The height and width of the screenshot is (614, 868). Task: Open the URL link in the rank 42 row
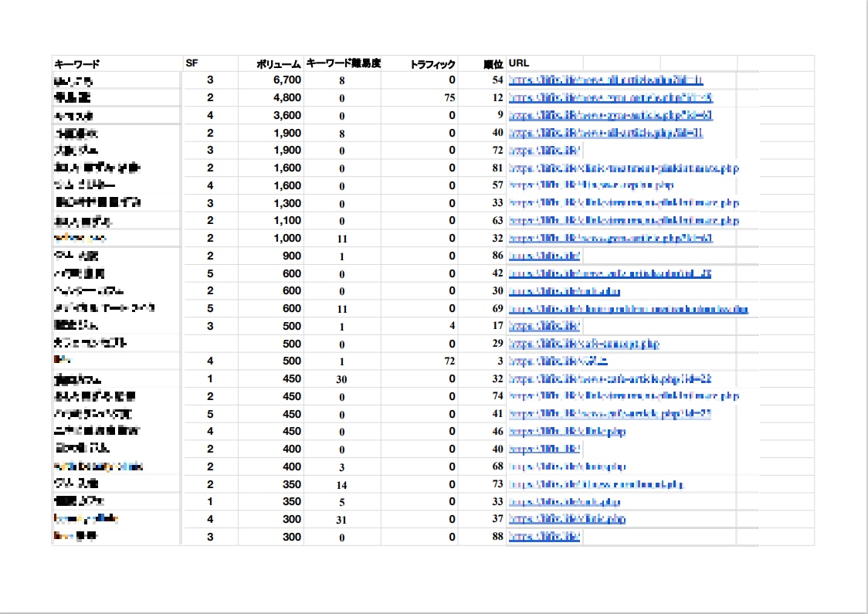610,273
